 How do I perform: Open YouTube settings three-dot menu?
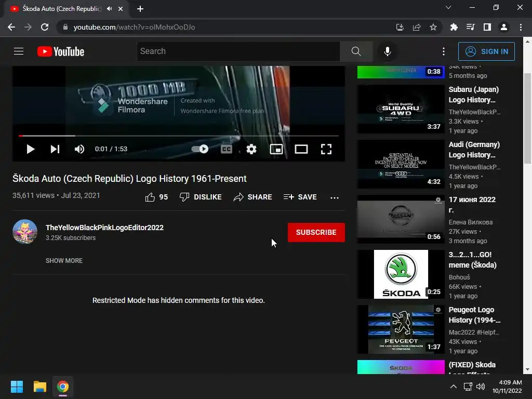[444, 51]
